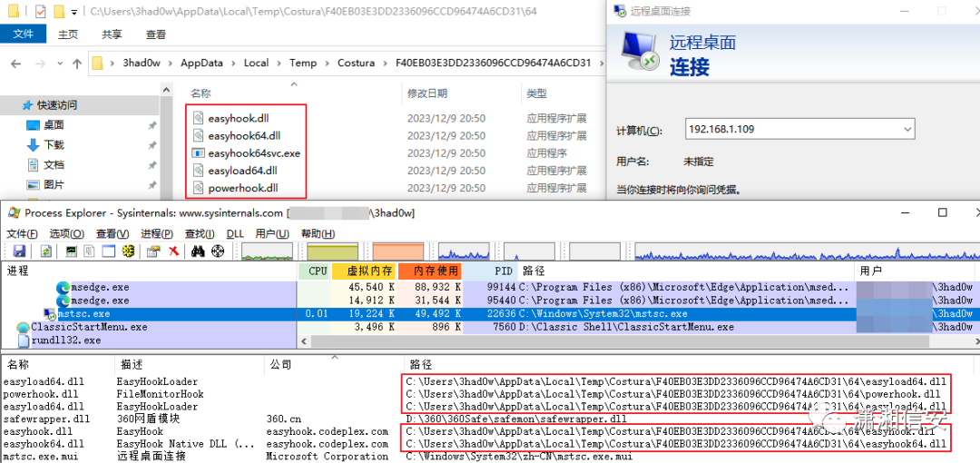Image resolution: width=980 pixels, height=463 pixels.
Task: Click the easyhook64svc.exe file icon
Action: tap(198, 153)
